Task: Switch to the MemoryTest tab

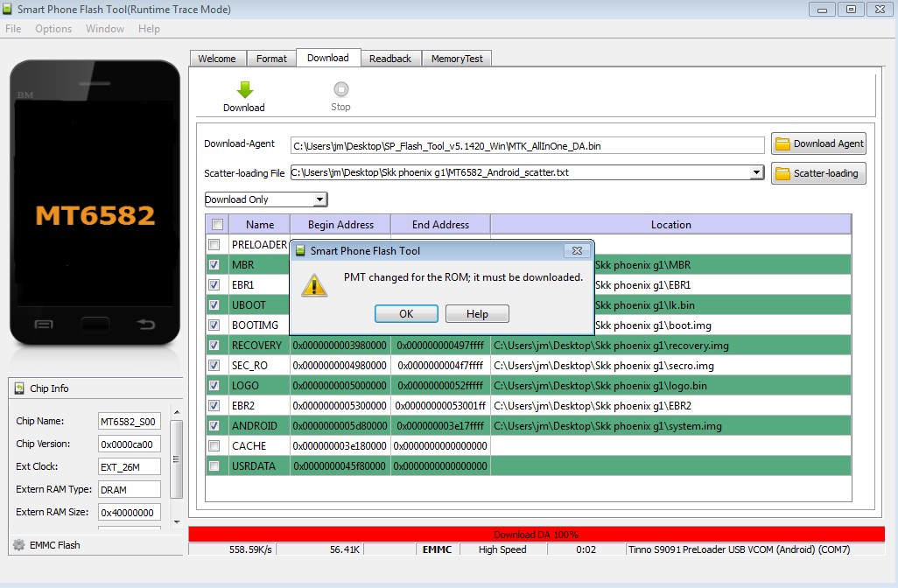Action: tap(457, 59)
